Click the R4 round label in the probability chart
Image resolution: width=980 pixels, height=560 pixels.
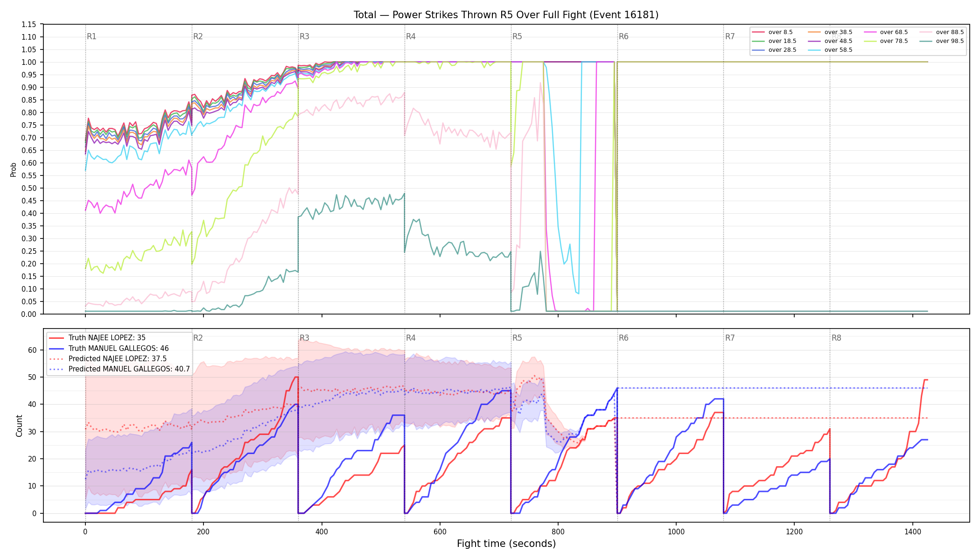click(x=411, y=36)
